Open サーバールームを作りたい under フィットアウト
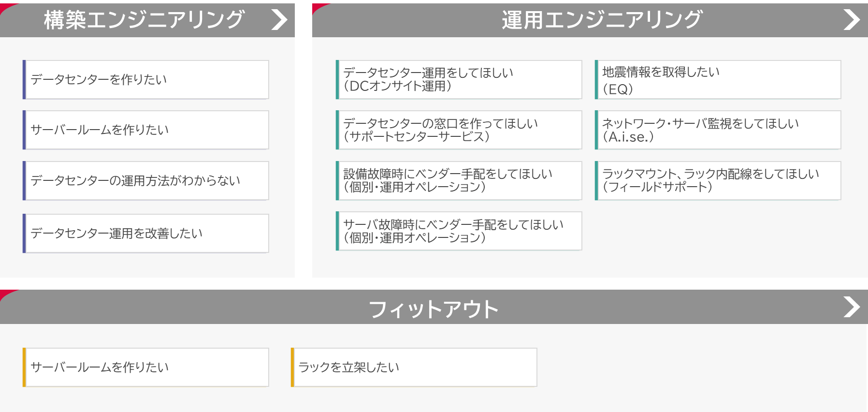 146,368
